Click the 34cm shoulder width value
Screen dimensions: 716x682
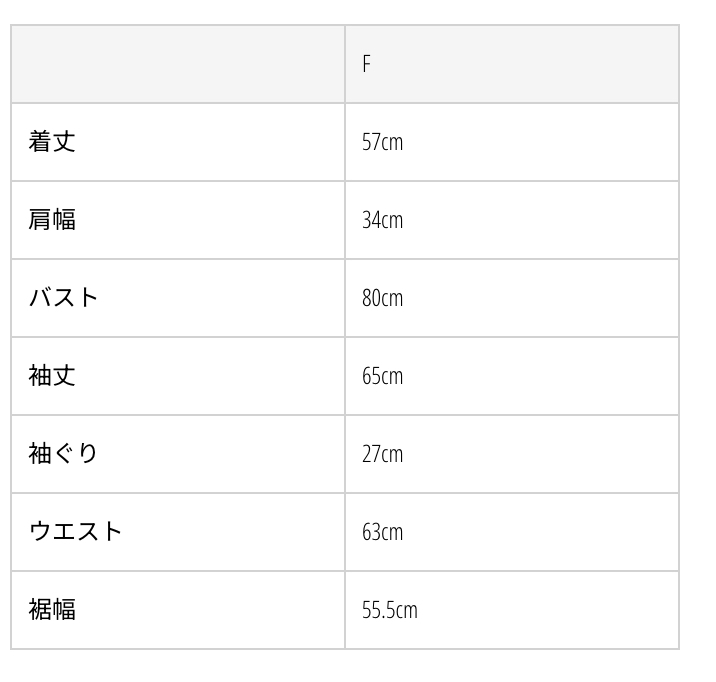pos(382,220)
